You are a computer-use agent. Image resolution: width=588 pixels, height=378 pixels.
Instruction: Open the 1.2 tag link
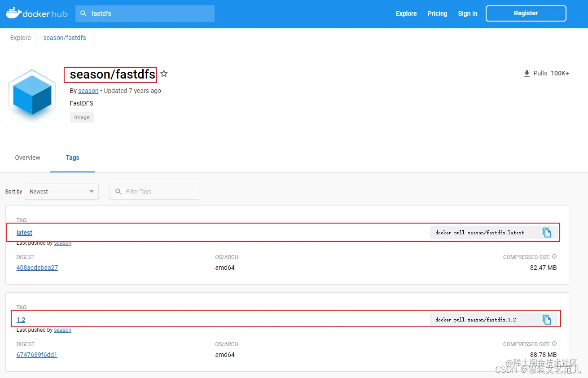click(21, 320)
